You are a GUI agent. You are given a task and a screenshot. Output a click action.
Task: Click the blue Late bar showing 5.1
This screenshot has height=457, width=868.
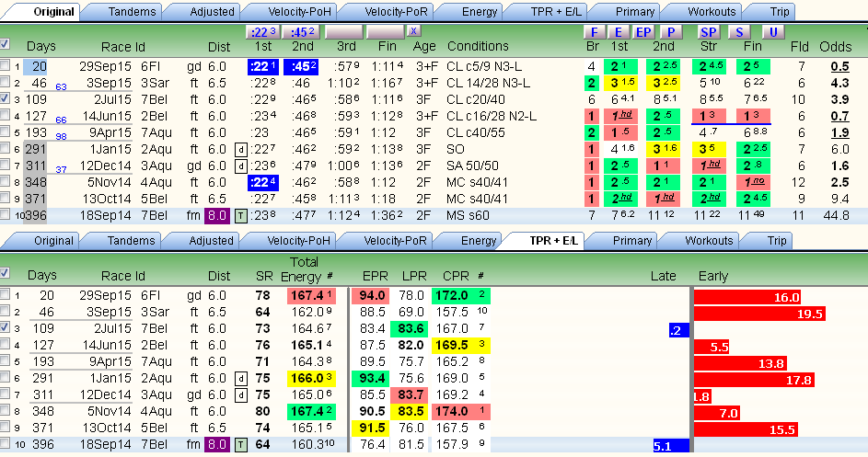tap(672, 446)
